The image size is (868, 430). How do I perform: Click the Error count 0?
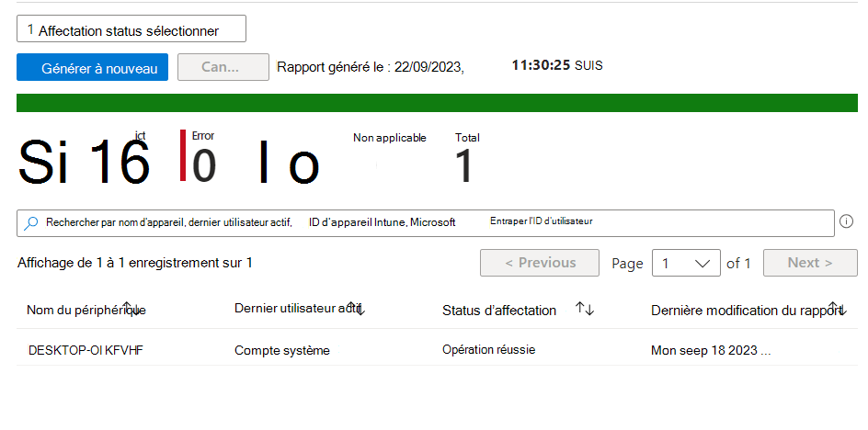click(x=204, y=166)
